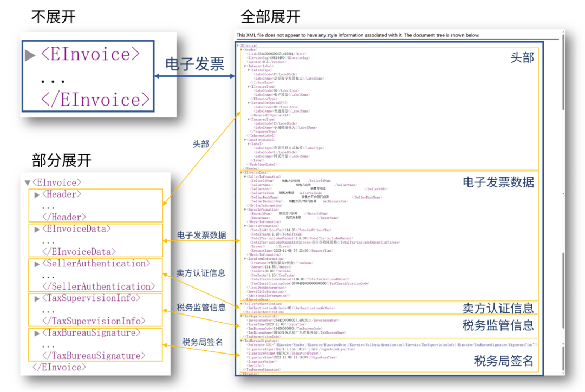Collapse the <TaxpayerType> node
The image size is (585, 392).
[x=248, y=119]
